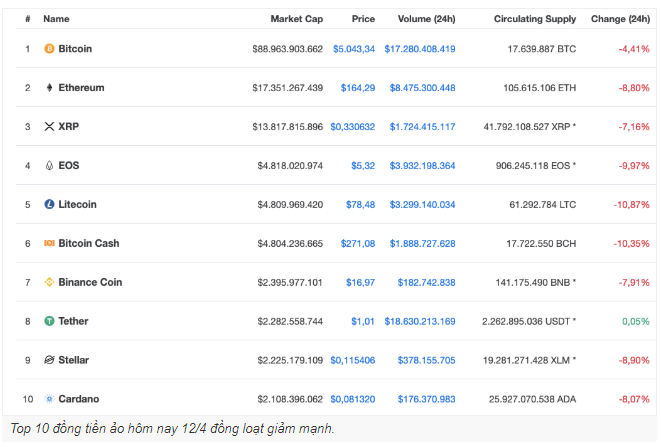Sort by the Name column header
The height and width of the screenshot is (447, 661).
56,19
